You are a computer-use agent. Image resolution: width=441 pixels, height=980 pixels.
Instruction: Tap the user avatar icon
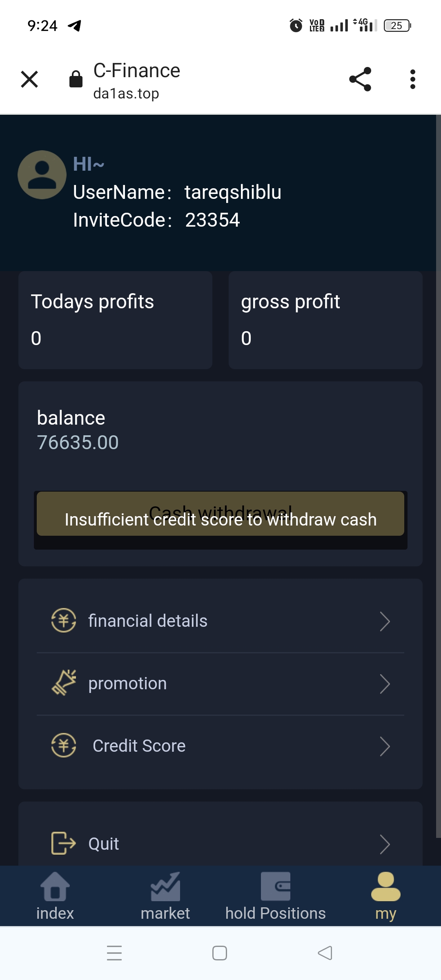pos(42,175)
